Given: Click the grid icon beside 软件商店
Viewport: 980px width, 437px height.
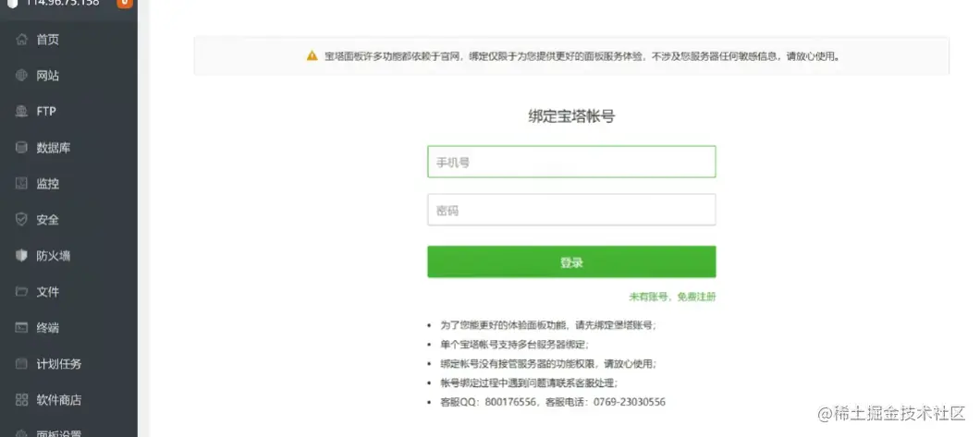Looking at the screenshot, I should [22, 399].
